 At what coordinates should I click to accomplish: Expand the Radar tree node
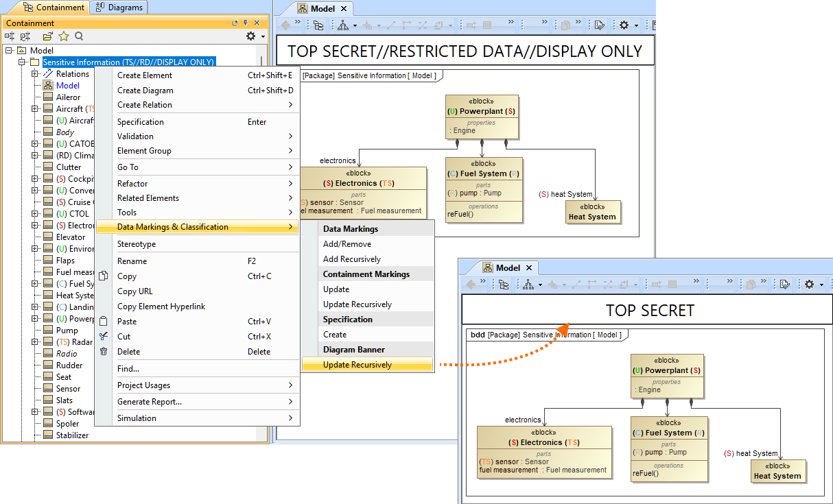[x=35, y=342]
